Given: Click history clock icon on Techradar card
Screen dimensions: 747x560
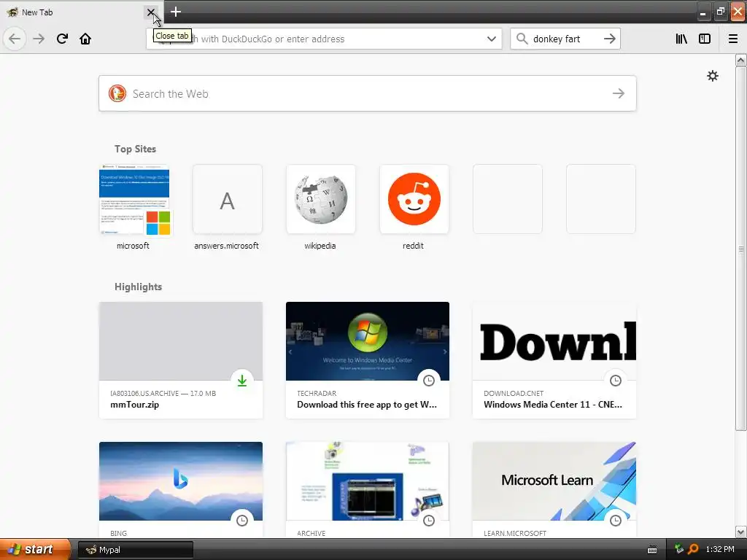Looking at the screenshot, I should coord(429,381).
